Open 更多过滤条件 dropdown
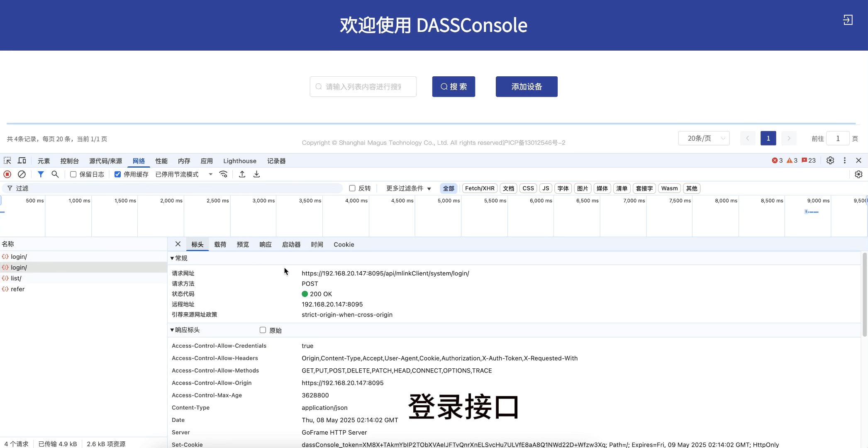 pos(409,188)
